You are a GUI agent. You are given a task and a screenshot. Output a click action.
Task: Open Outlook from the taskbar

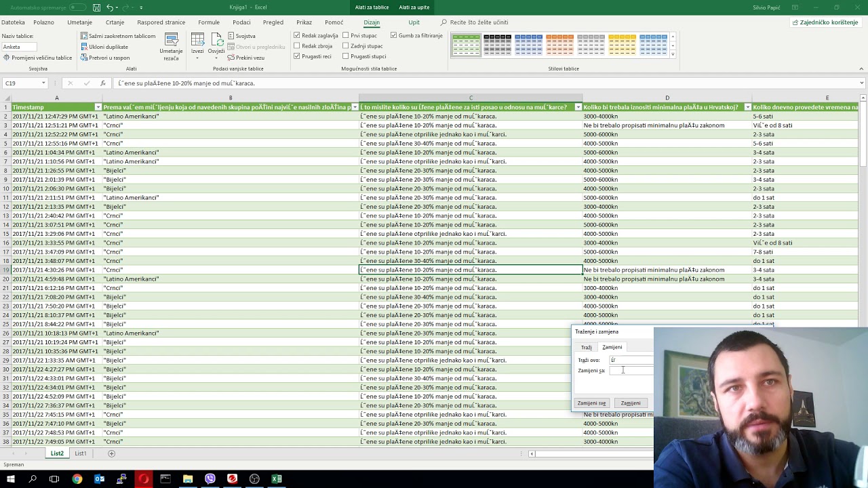(x=99, y=479)
